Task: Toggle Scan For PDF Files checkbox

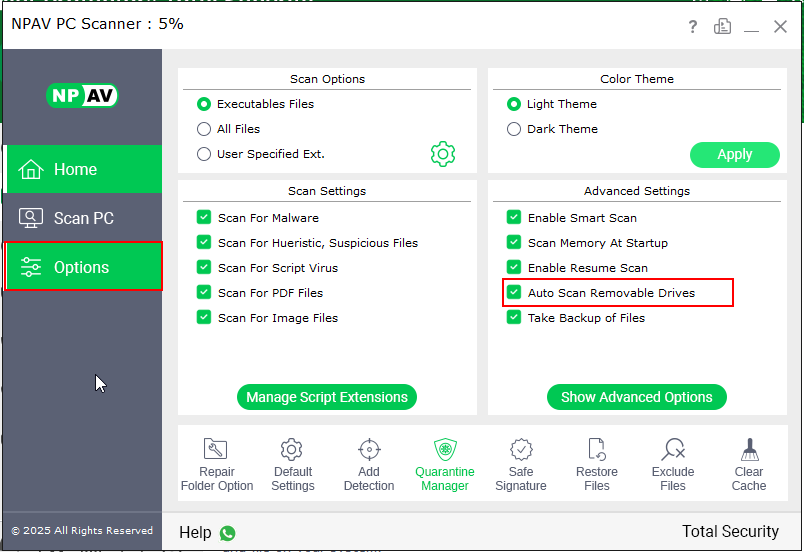Action: [204, 293]
